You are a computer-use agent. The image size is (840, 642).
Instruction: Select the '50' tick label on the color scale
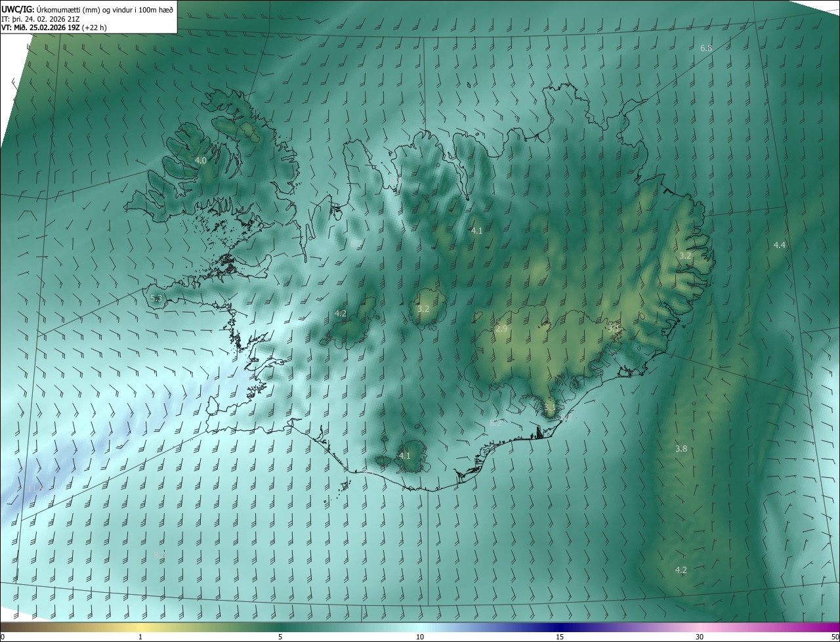835,637
